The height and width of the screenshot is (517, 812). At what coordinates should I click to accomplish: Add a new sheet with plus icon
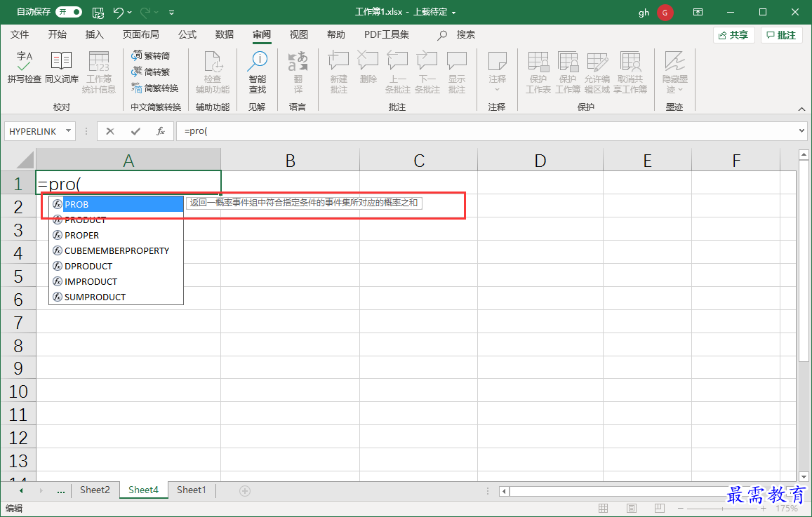click(245, 490)
